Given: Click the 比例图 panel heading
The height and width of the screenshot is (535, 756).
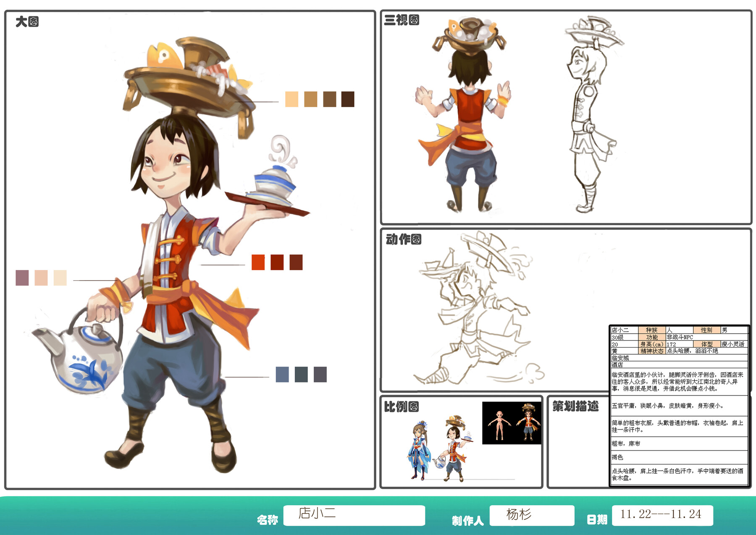Looking at the screenshot, I should pos(401,406).
